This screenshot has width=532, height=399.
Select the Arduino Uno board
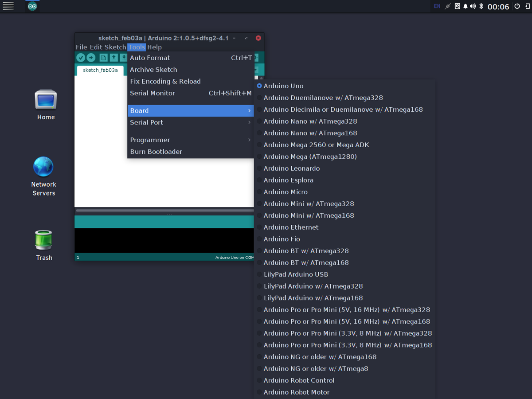click(344, 86)
